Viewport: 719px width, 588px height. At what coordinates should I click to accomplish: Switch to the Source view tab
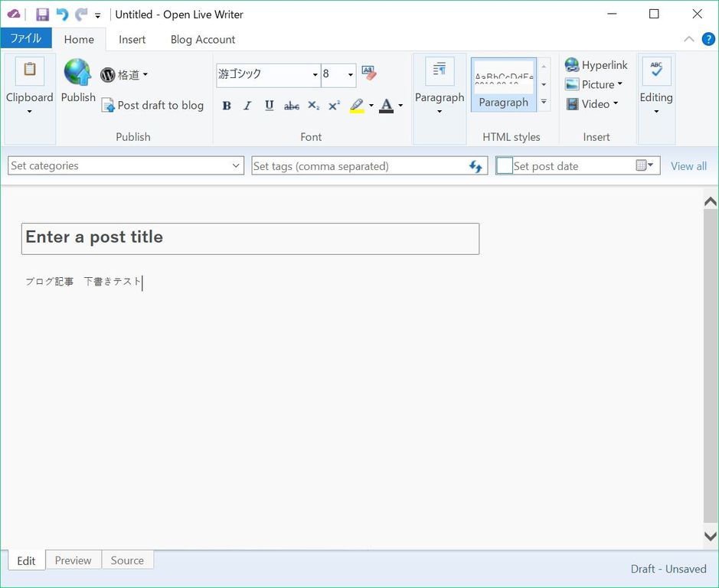point(127,560)
